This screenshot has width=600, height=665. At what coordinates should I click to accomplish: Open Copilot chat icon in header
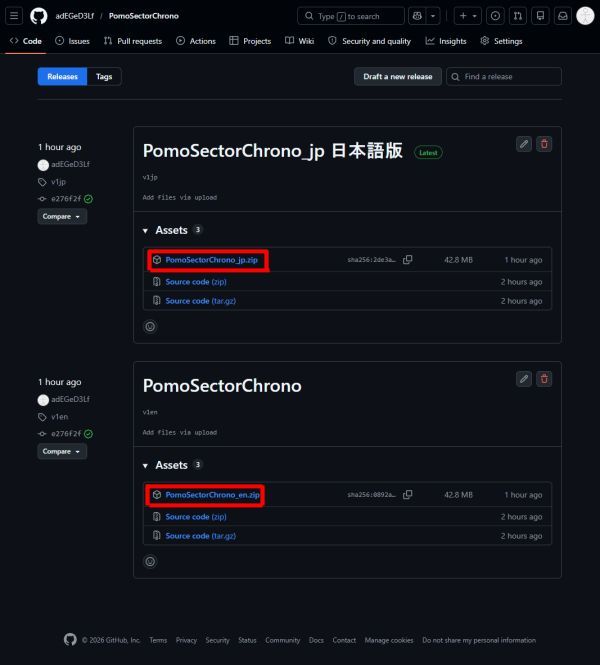tap(417, 16)
